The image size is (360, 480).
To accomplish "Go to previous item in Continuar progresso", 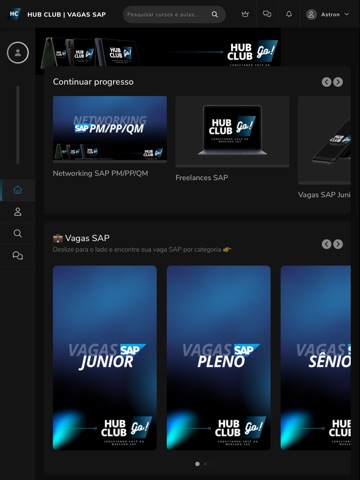I will (x=327, y=82).
